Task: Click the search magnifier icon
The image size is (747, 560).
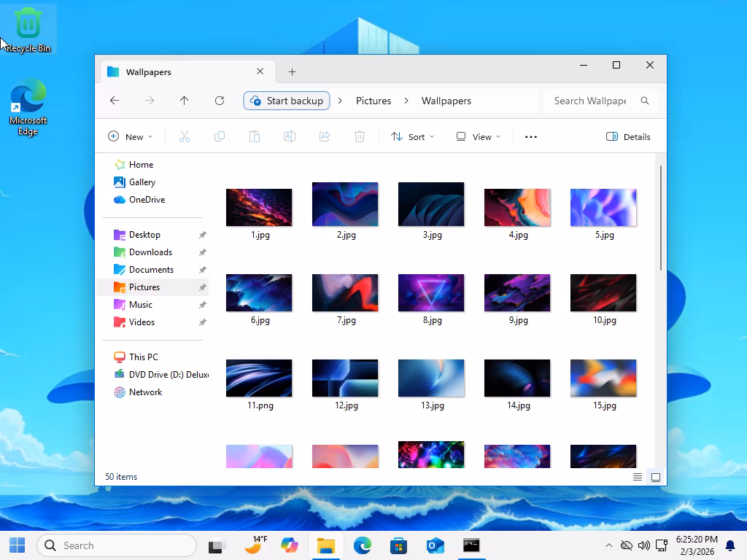Action: [645, 101]
